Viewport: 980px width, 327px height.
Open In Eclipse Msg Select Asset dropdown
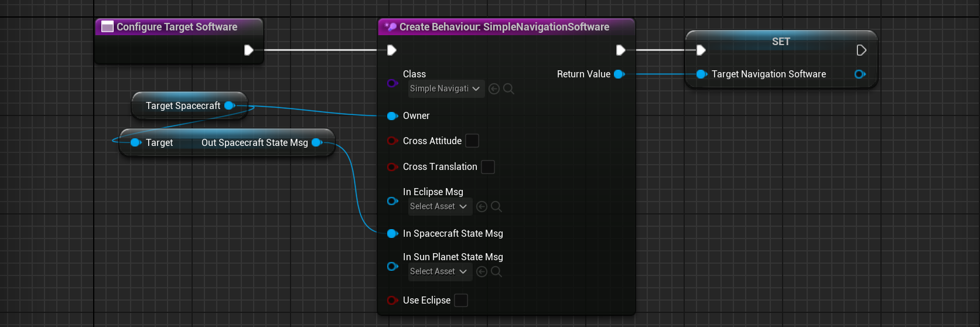[x=439, y=207]
